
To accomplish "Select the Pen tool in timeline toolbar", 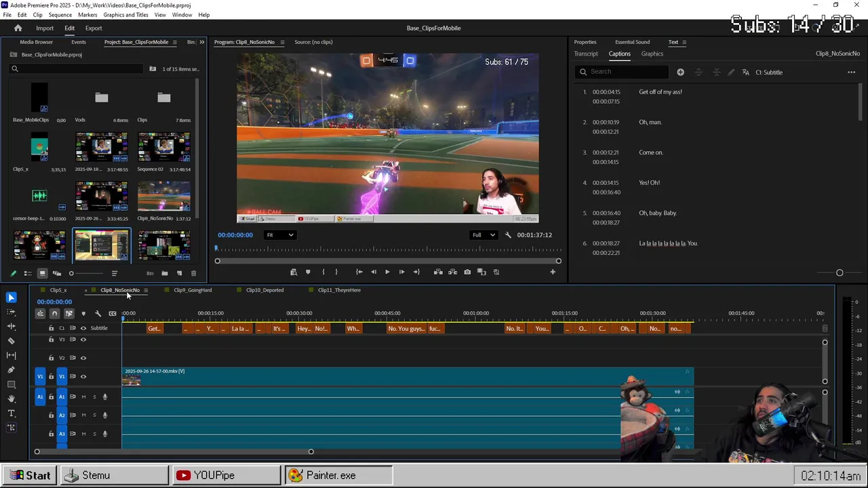I will [11, 370].
